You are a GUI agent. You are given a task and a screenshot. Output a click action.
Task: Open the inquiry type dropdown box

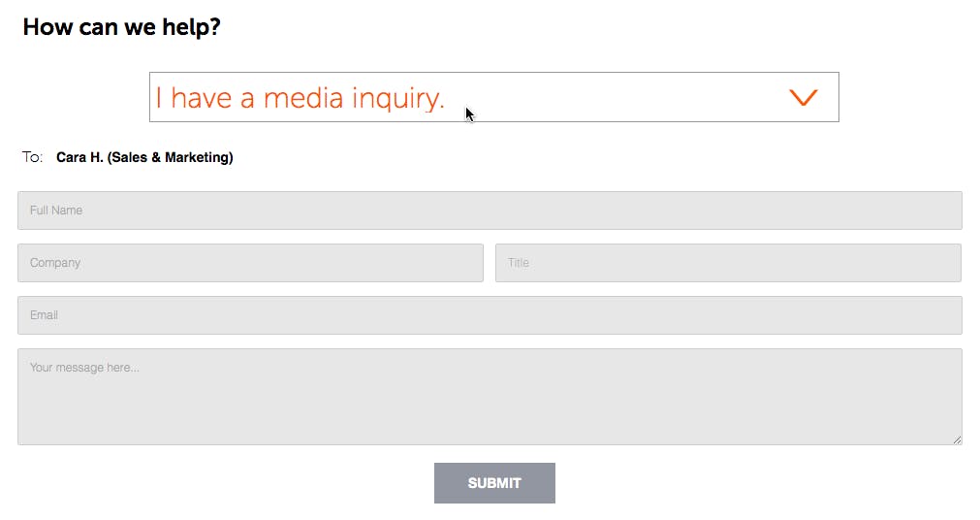point(493,97)
